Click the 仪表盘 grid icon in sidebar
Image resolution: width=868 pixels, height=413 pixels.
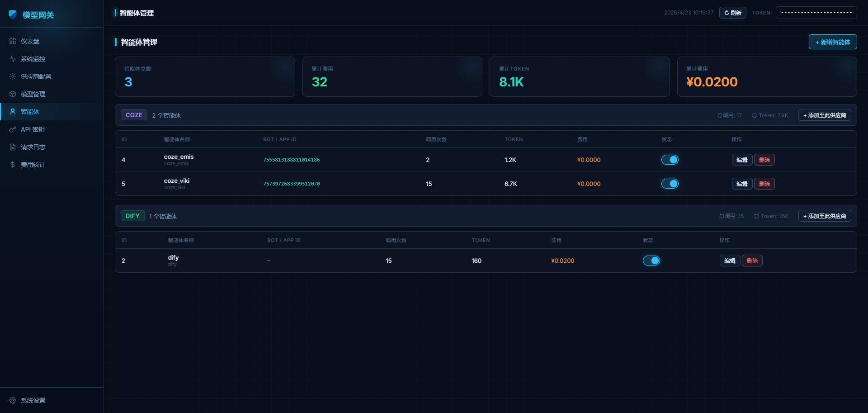13,41
